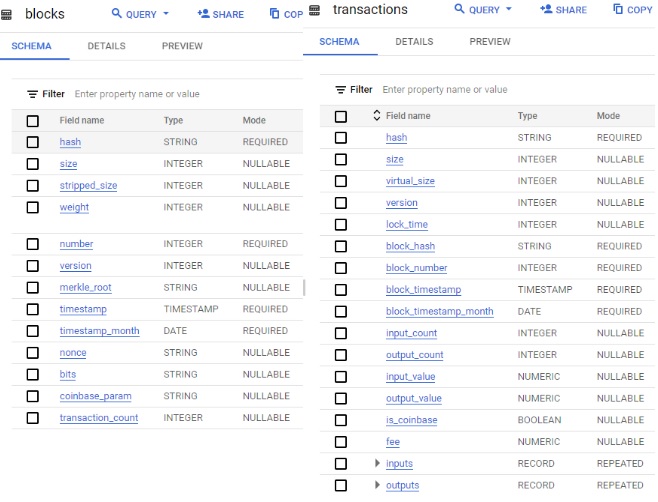Click the REPEATED mode of inputs
This screenshot has width=658, height=502.
coord(620,463)
